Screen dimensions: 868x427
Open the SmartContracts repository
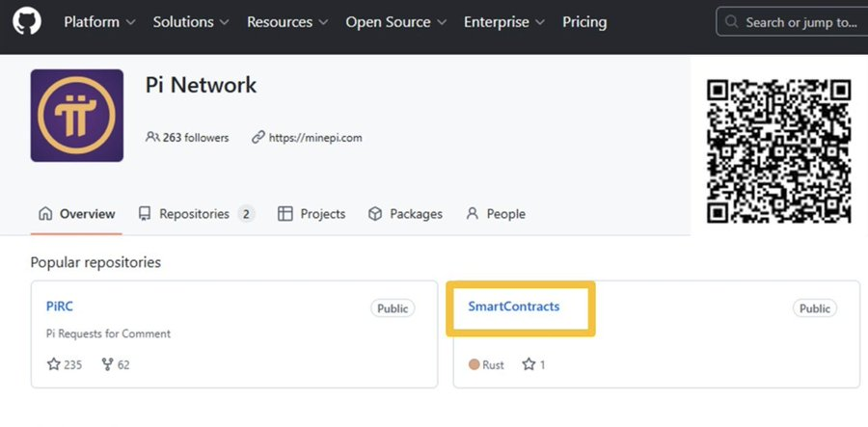(x=514, y=307)
